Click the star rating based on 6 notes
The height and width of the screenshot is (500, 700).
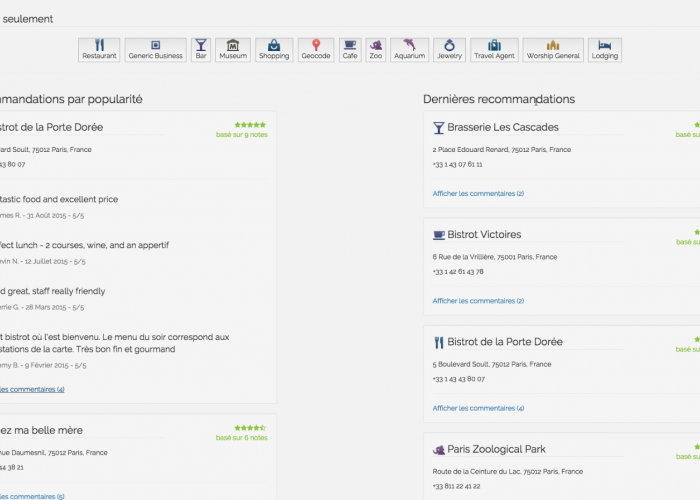pos(250,428)
